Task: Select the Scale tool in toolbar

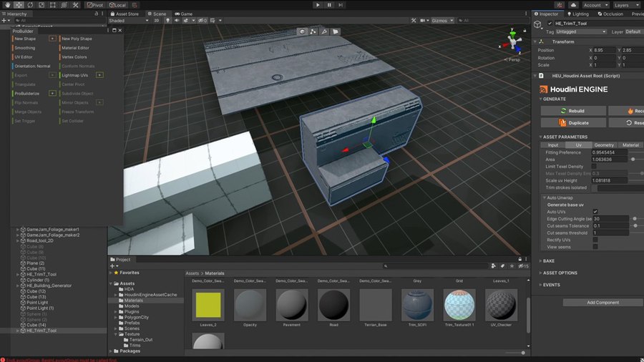Action: coord(42,5)
